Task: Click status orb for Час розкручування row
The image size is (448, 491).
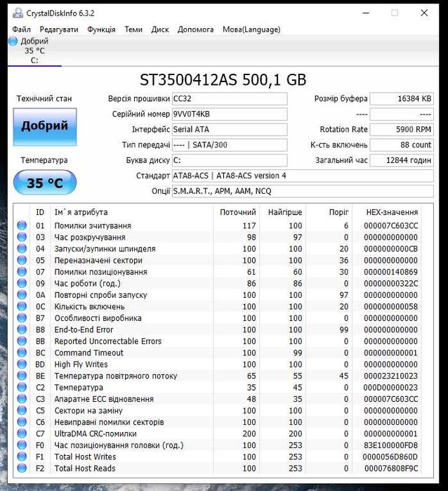Action: (x=22, y=237)
